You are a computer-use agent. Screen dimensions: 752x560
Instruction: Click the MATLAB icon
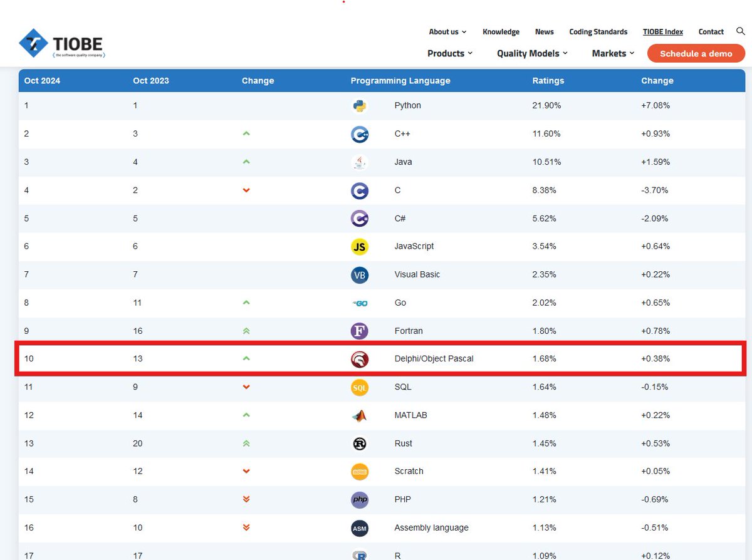tap(359, 415)
